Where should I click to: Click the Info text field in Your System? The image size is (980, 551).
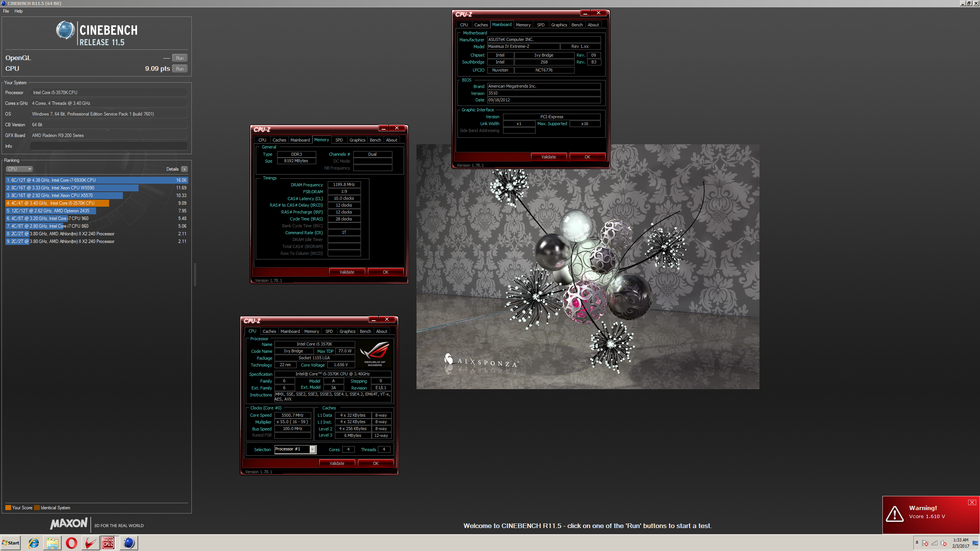click(109, 146)
